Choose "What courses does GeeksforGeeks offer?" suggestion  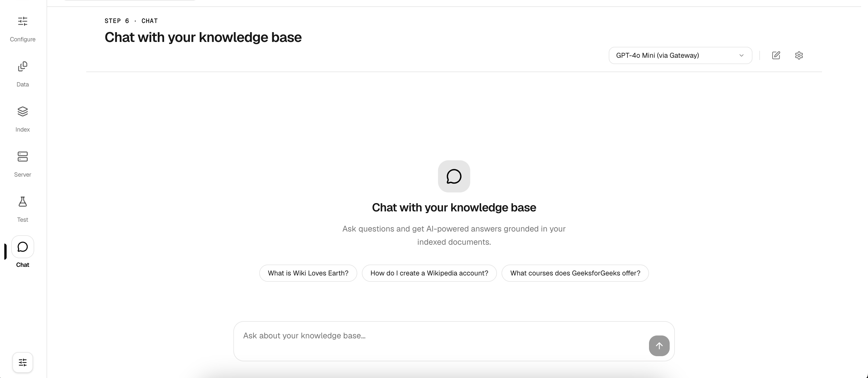tap(575, 273)
